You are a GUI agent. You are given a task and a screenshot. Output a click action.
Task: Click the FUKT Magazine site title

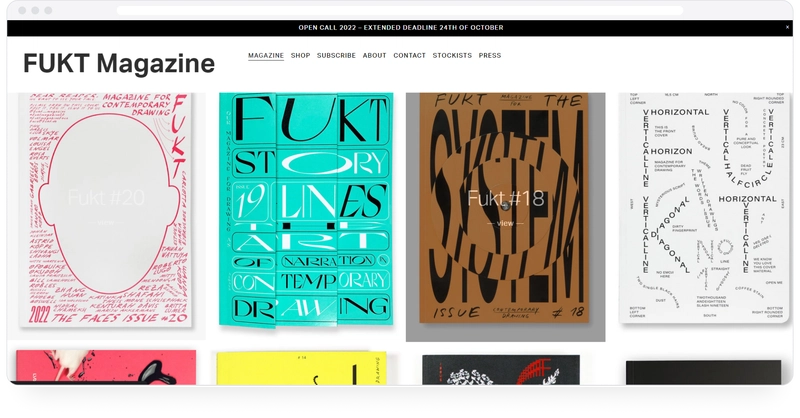pyautogui.click(x=119, y=64)
